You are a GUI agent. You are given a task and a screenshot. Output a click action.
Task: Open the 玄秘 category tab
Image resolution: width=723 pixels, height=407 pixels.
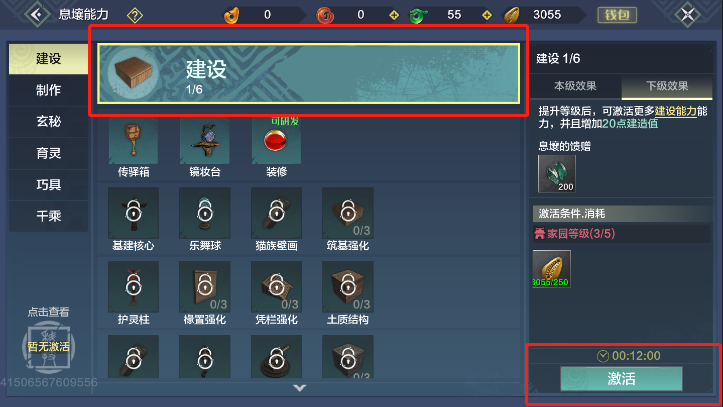(x=48, y=122)
